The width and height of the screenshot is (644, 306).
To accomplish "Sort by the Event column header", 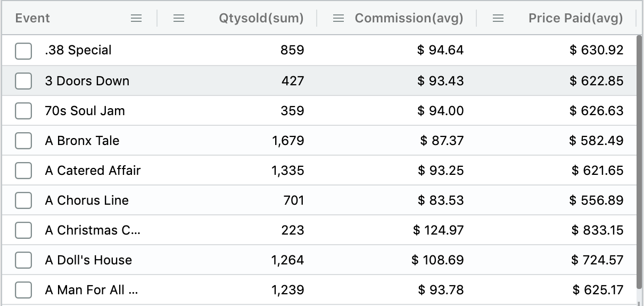I will click(32, 18).
